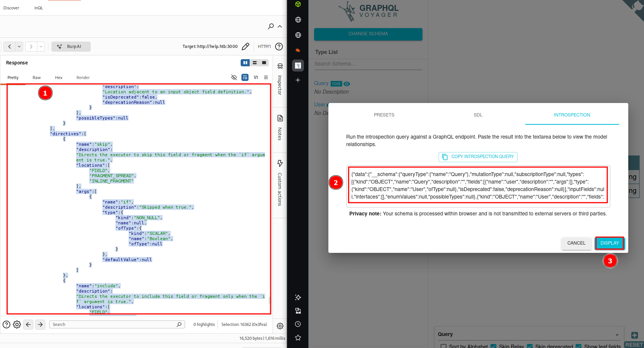Open the Custom actions side panel
Viewport: 644px width, 348px height.
click(280, 184)
